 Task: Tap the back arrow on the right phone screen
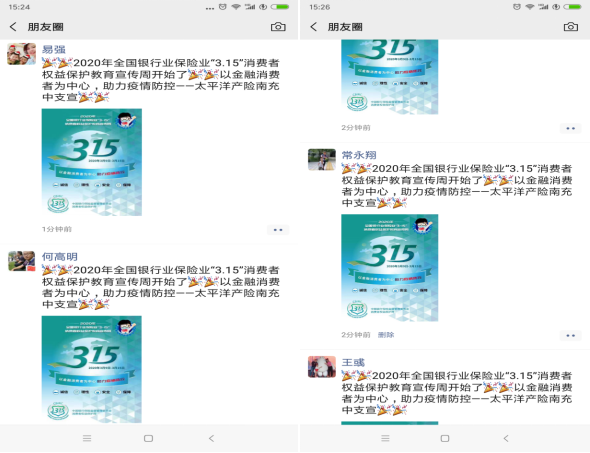(313, 27)
